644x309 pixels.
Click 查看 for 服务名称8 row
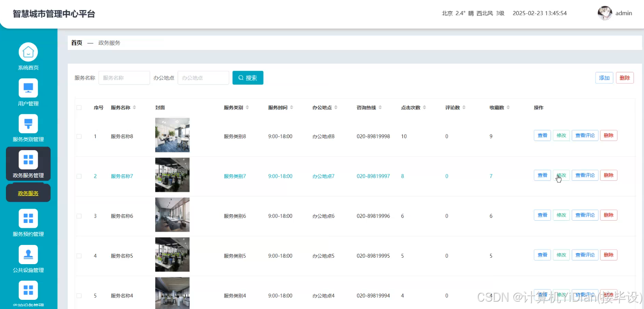point(542,136)
